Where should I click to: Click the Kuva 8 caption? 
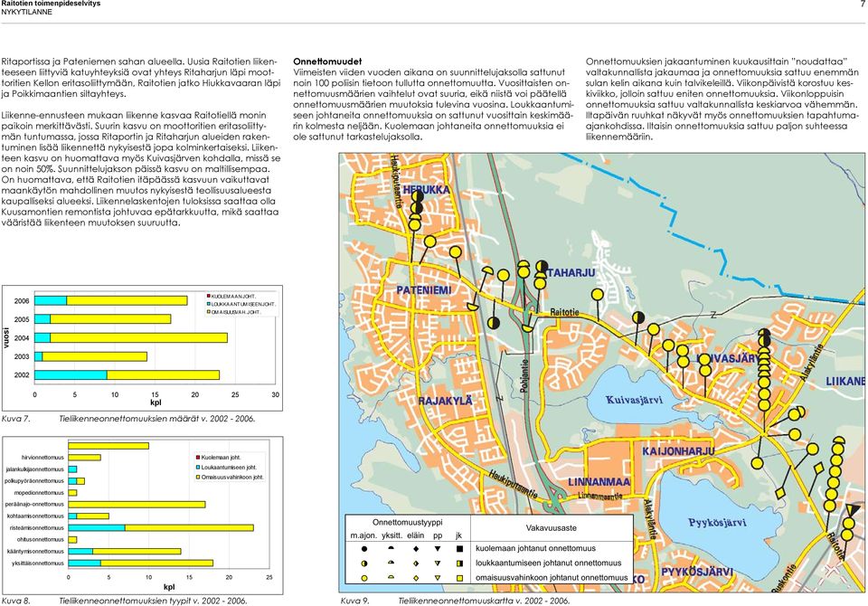coord(125,601)
